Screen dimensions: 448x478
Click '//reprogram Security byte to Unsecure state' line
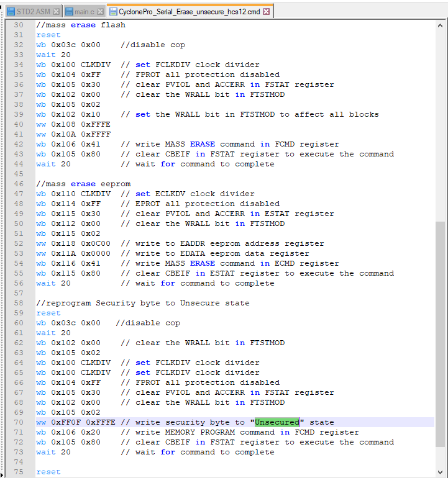143,304
